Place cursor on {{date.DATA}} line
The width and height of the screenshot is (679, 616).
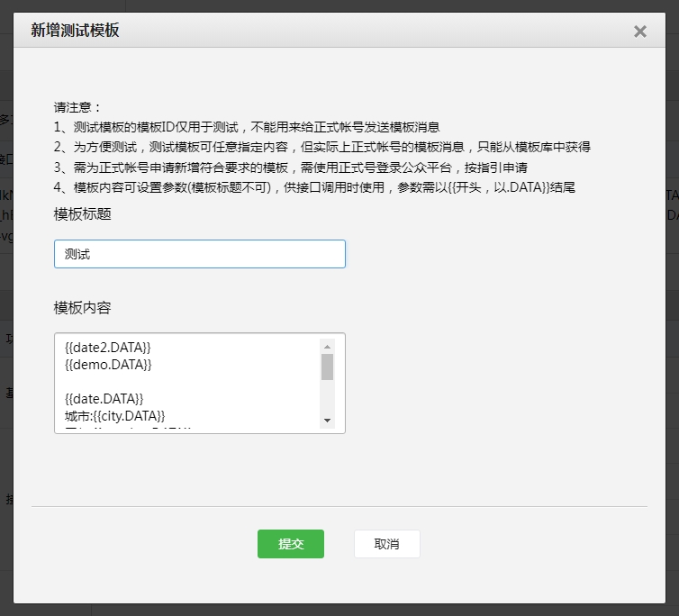click(x=104, y=398)
